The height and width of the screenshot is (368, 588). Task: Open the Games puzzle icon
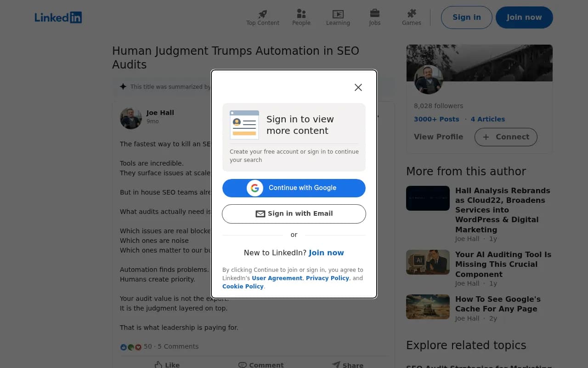coord(412,13)
